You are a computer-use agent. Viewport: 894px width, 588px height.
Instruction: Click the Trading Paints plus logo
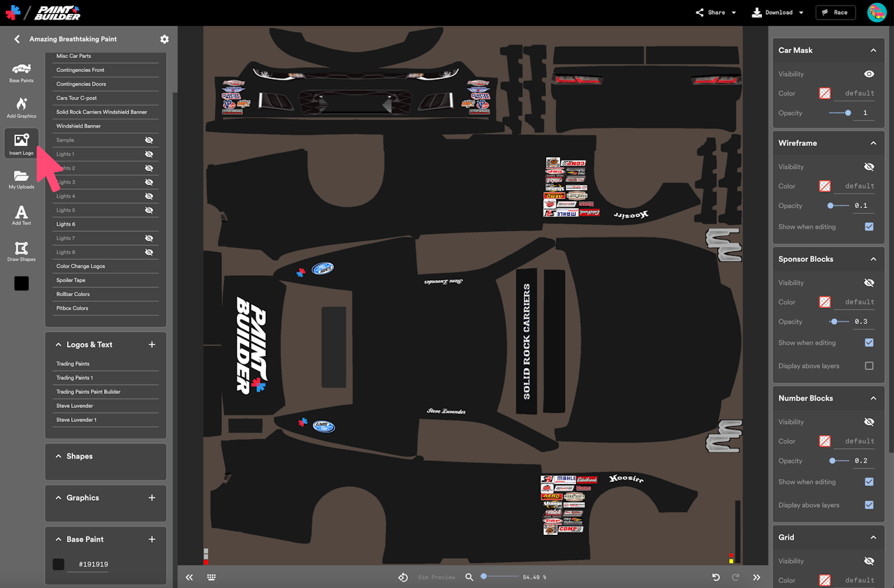[x=13, y=13]
